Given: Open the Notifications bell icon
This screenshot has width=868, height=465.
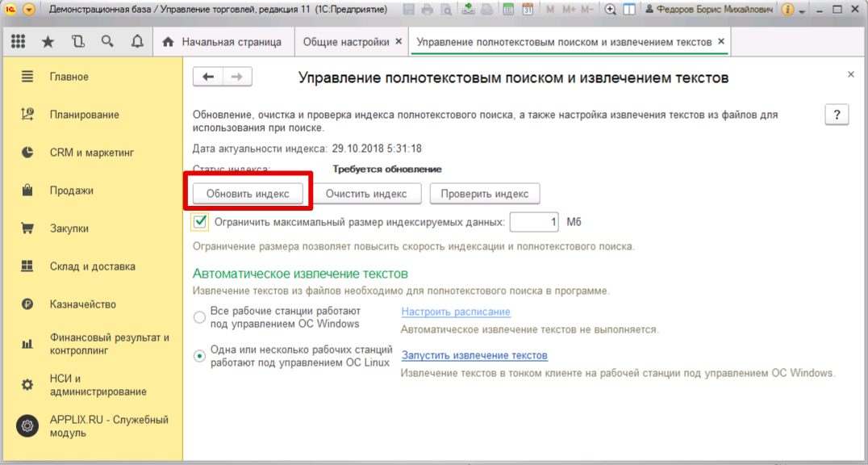Looking at the screenshot, I should pos(137,41).
